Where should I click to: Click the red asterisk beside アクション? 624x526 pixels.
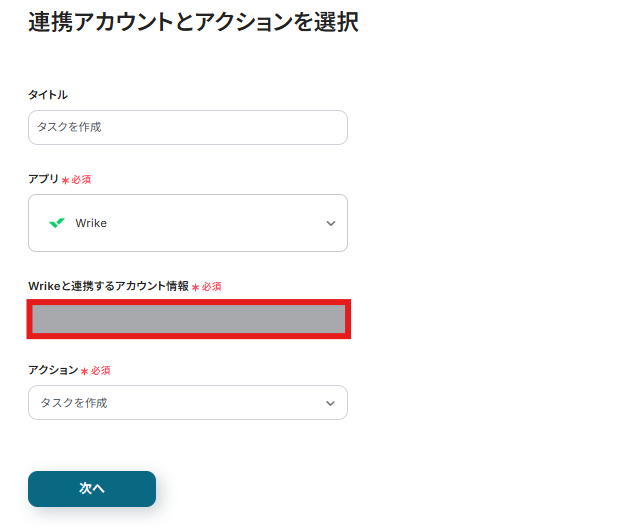[x=85, y=371]
